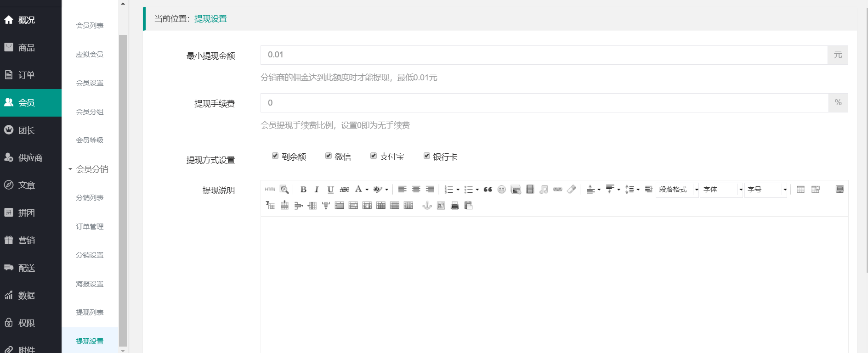Uncheck 支付宝 withdrawal method

pos(373,156)
